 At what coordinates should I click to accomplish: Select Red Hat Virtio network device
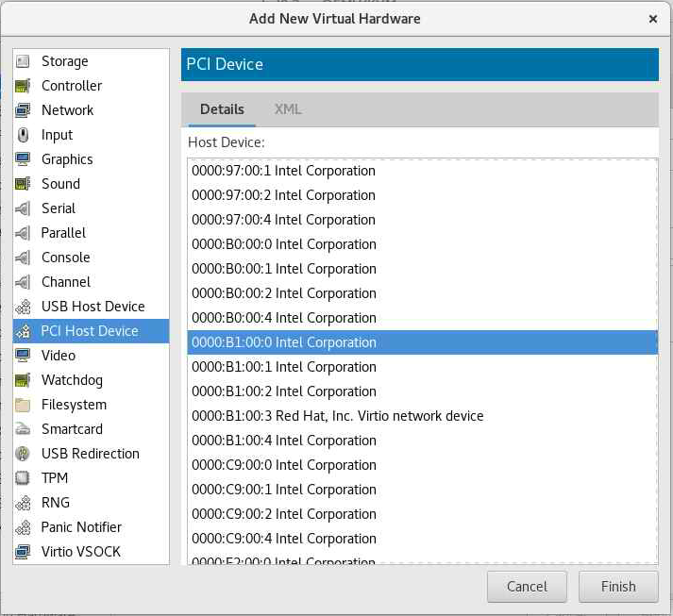pos(337,416)
